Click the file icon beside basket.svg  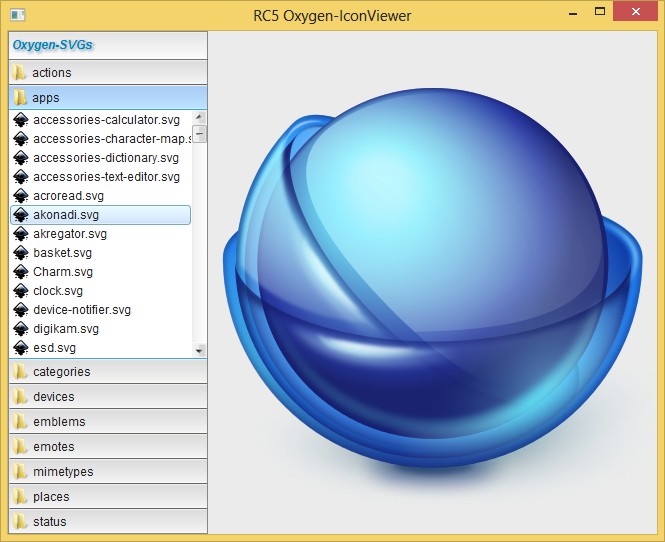tap(20, 253)
